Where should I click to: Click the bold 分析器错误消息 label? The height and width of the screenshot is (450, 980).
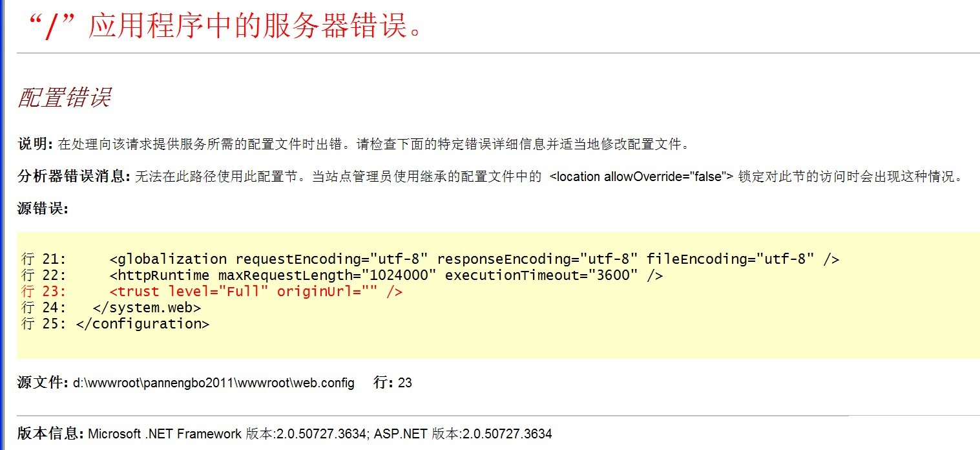(74, 177)
